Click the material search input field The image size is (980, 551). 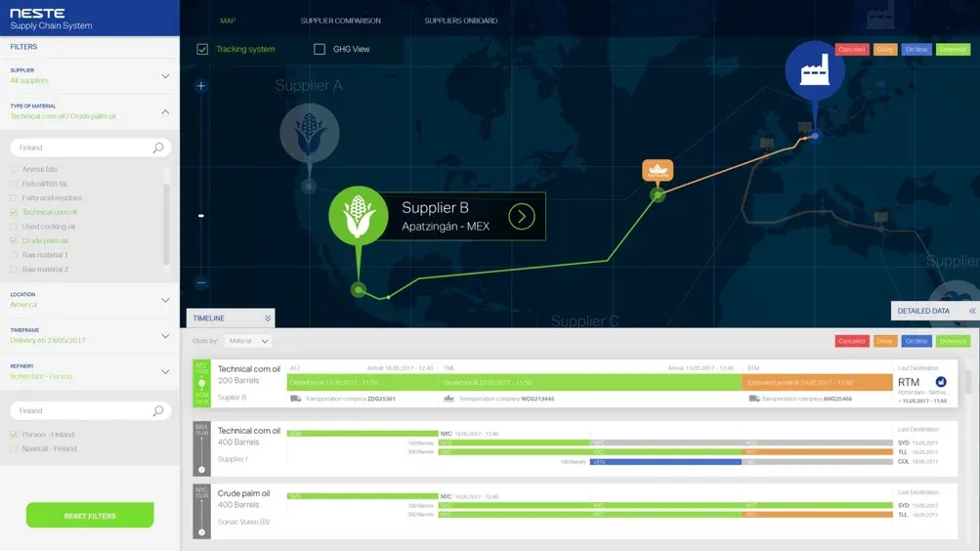click(x=91, y=148)
